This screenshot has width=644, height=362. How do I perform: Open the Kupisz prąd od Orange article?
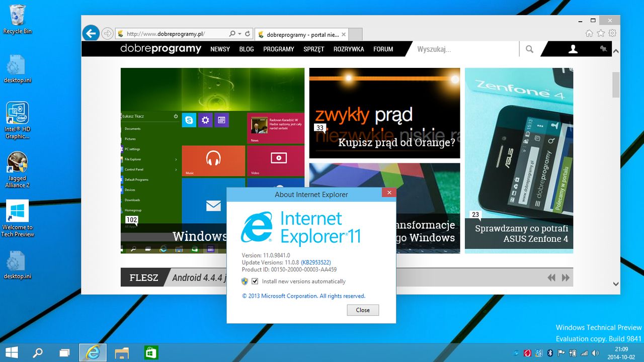(384, 113)
